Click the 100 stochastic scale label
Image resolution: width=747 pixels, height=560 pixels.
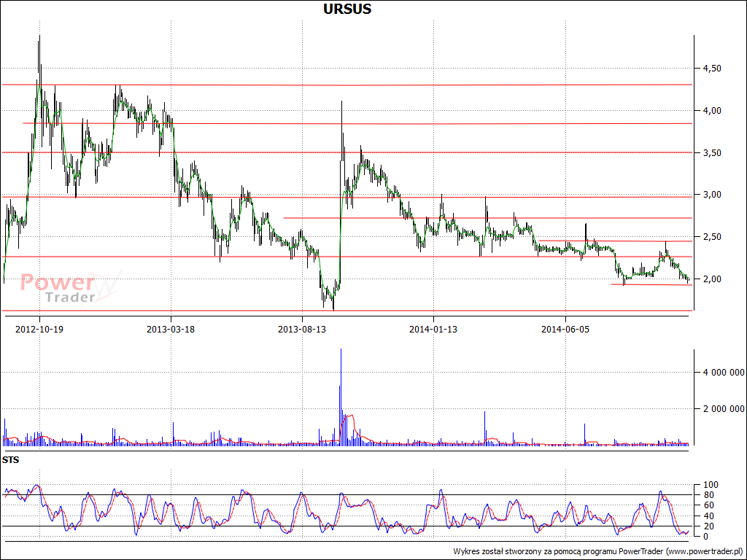click(711, 485)
